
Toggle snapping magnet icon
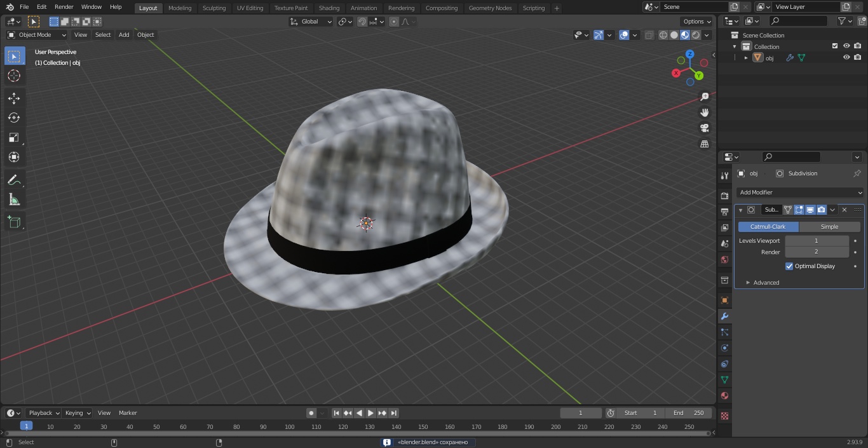pyautogui.click(x=362, y=22)
